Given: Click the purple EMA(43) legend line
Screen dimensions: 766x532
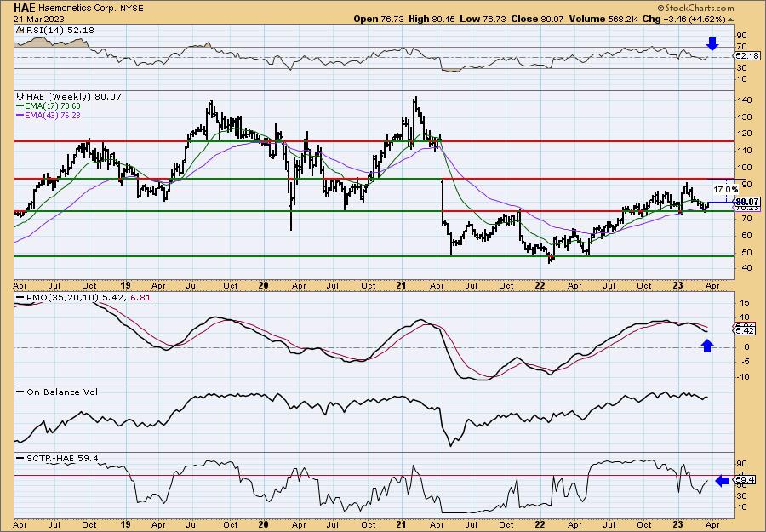Looking at the screenshot, I should pos(20,116).
